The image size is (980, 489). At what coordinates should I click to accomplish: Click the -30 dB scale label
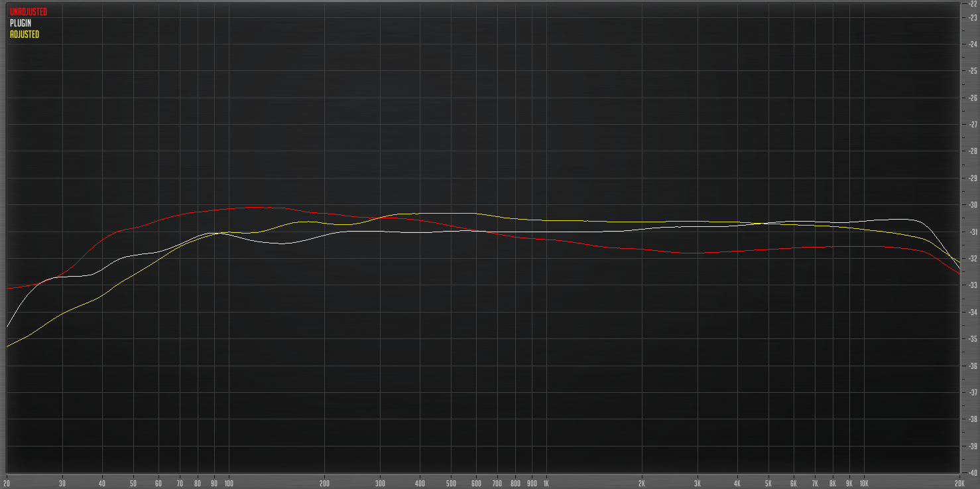(x=973, y=205)
